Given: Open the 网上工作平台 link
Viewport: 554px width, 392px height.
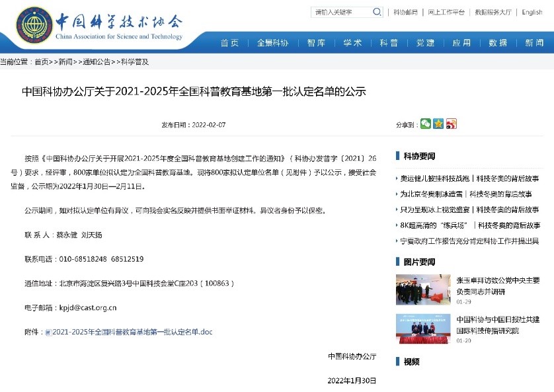Looking at the screenshot, I should [x=446, y=13].
